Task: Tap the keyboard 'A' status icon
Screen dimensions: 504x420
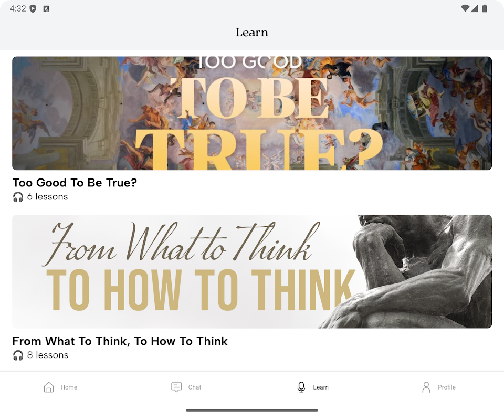Action: click(x=46, y=9)
